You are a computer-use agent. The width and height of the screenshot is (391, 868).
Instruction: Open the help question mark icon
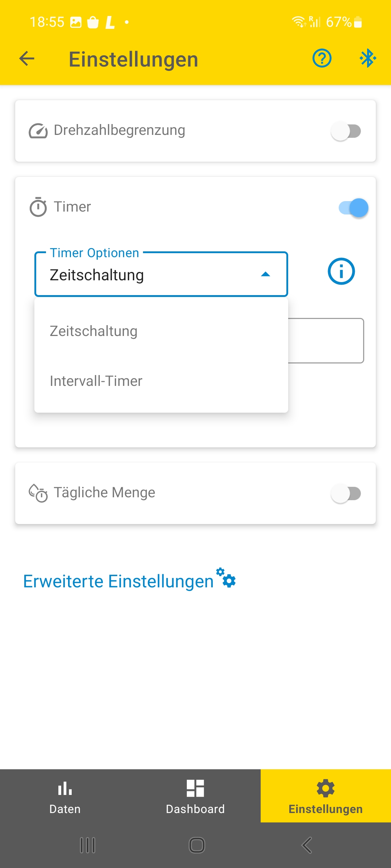pyautogui.click(x=322, y=58)
